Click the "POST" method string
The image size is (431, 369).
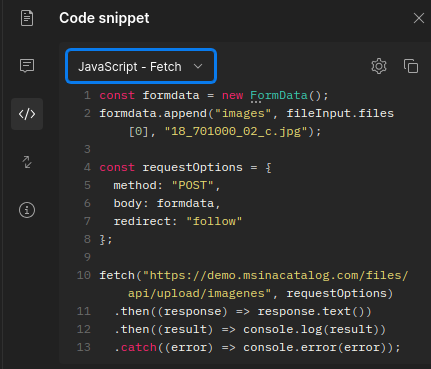192,185
